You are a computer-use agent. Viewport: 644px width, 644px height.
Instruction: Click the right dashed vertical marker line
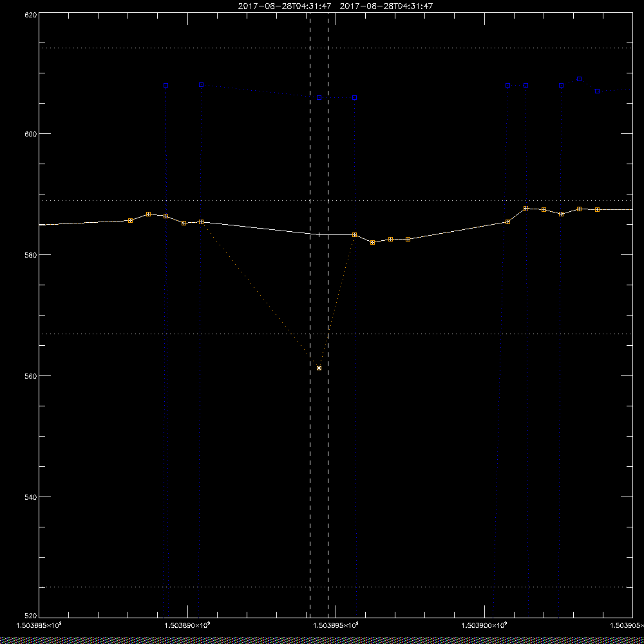click(x=328, y=314)
